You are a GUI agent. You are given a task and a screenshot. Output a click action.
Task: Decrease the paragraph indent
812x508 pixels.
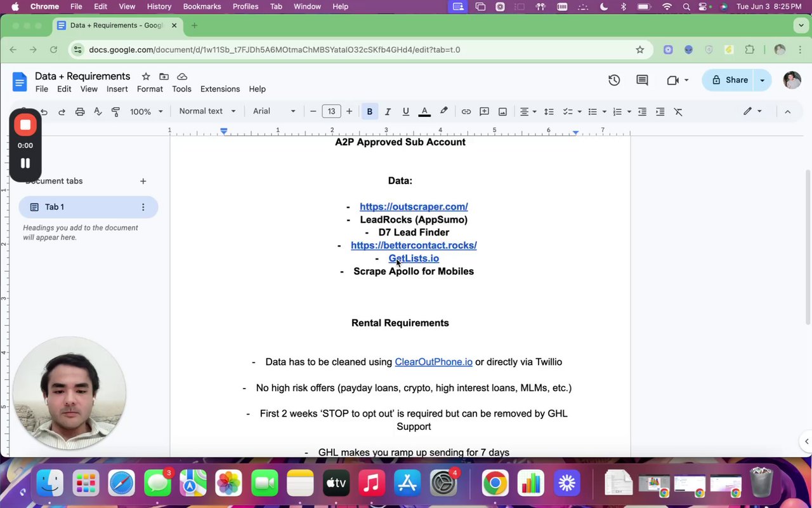(x=642, y=112)
